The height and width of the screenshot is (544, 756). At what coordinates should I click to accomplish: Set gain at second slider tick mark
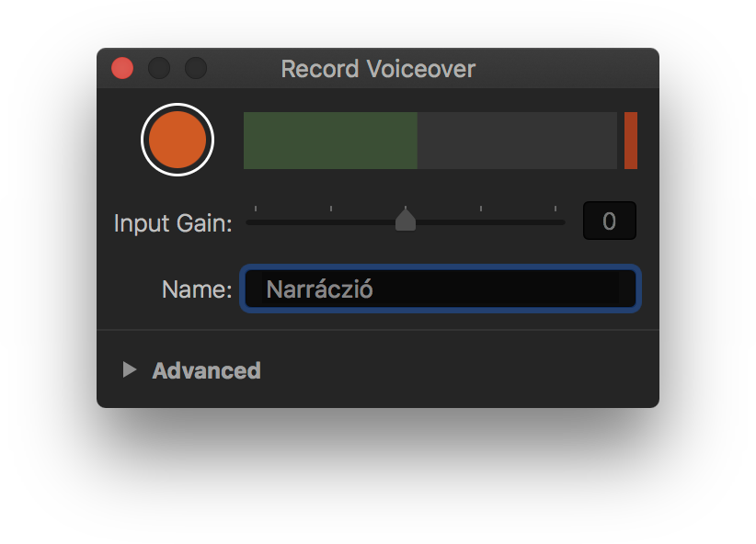click(331, 221)
